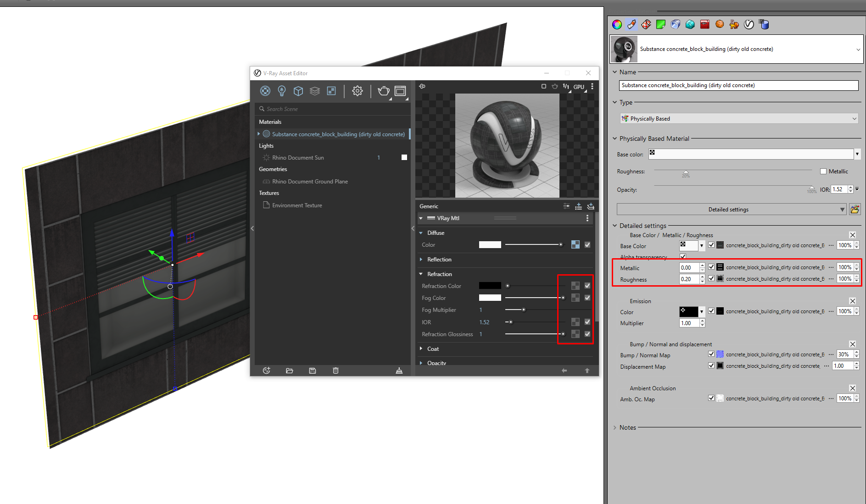Screen dimensions: 866x504
Task: Click the orange sphere Environment panel icon
Action: coord(720,24)
